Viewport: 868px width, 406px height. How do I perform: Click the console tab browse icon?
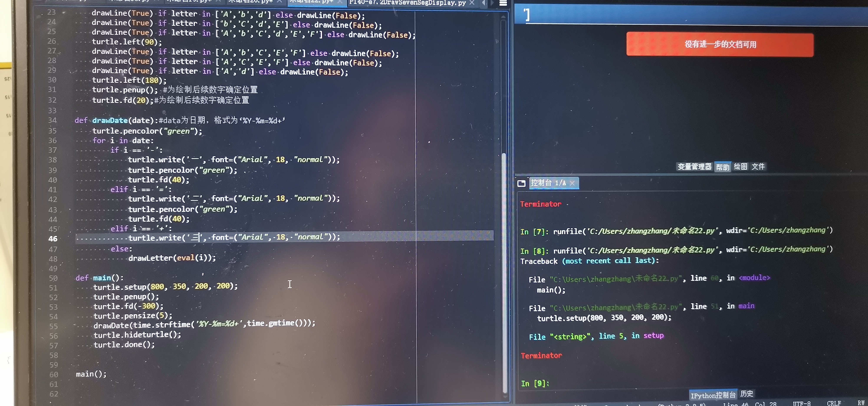521,183
